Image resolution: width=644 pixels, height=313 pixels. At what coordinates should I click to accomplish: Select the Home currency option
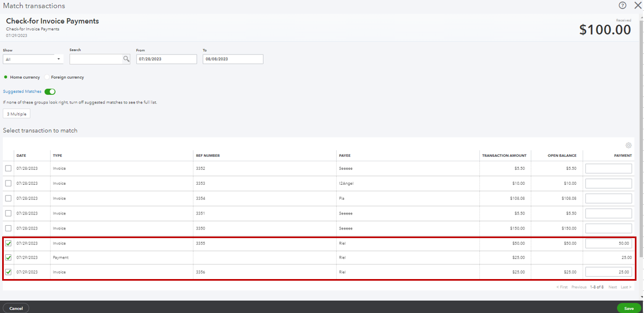pos(5,77)
